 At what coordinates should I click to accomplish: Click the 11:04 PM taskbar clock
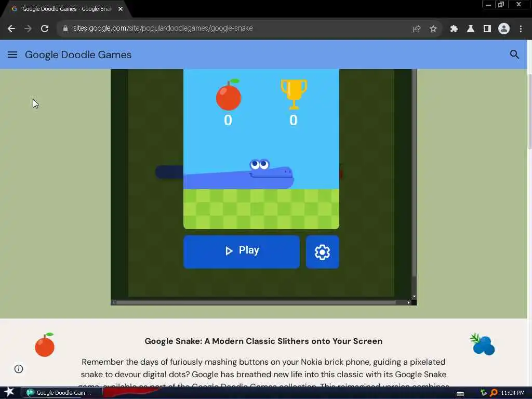[513, 393]
